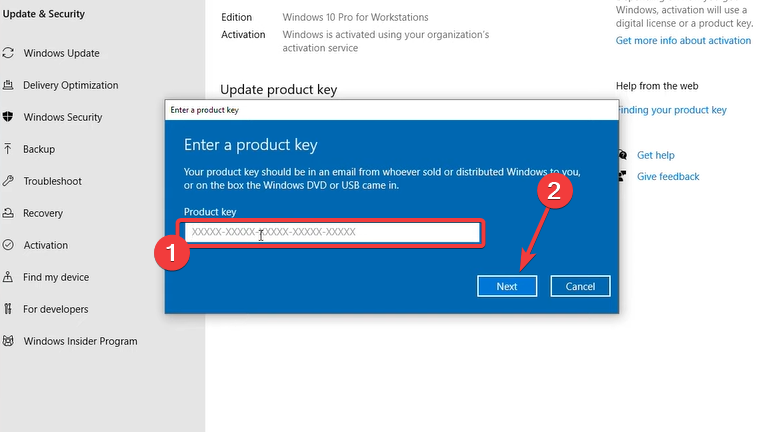Image resolution: width=773 pixels, height=432 pixels.
Task: Cancel the product key dialog
Action: click(x=580, y=286)
